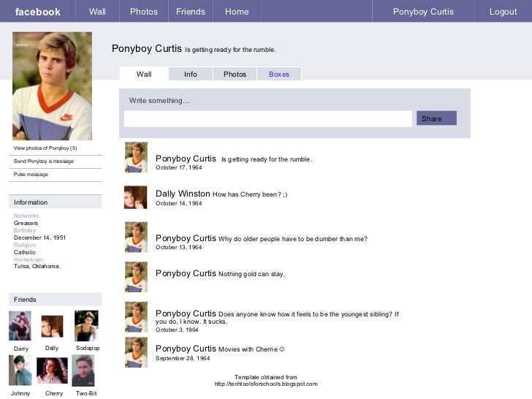The height and width of the screenshot is (399, 532).
Task: Click the facebook logo in header
Action: (38, 12)
